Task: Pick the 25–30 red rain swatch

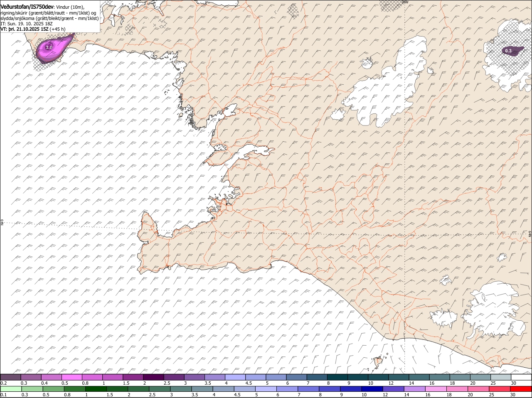Action: 500,389
